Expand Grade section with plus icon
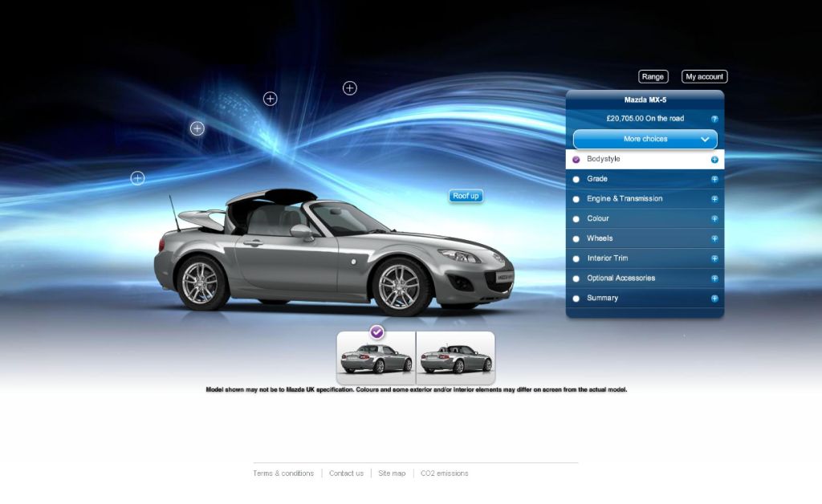Image resolution: width=822 pixels, height=504 pixels. coord(714,179)
